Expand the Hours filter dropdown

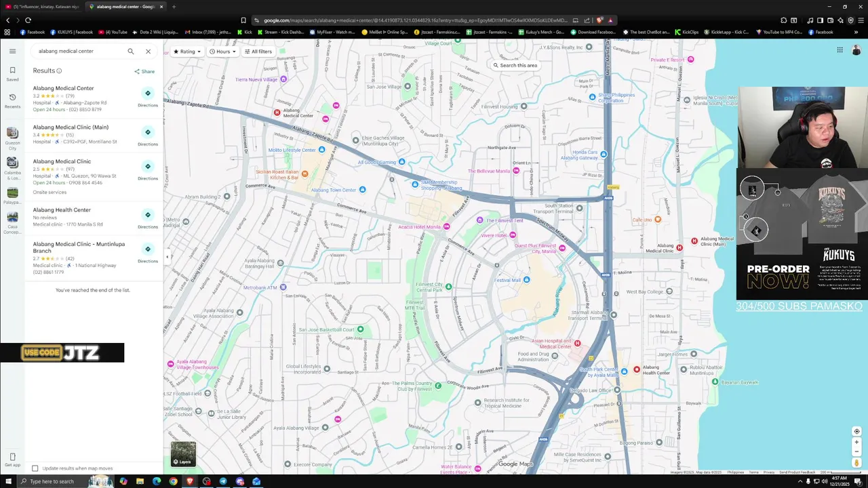pos(222,52)
